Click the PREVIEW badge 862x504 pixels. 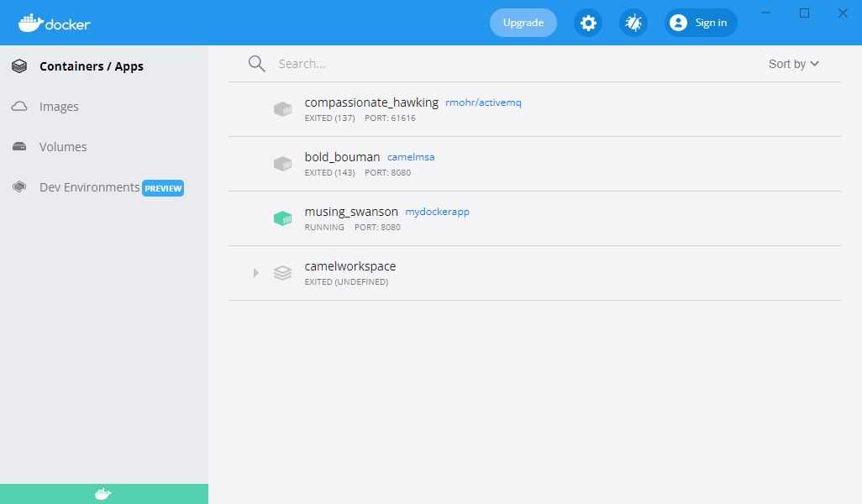tap(163, 188)
